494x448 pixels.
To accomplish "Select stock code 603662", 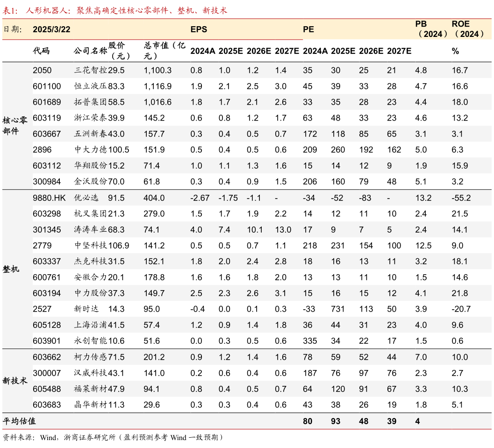I will tap(47, 357).
